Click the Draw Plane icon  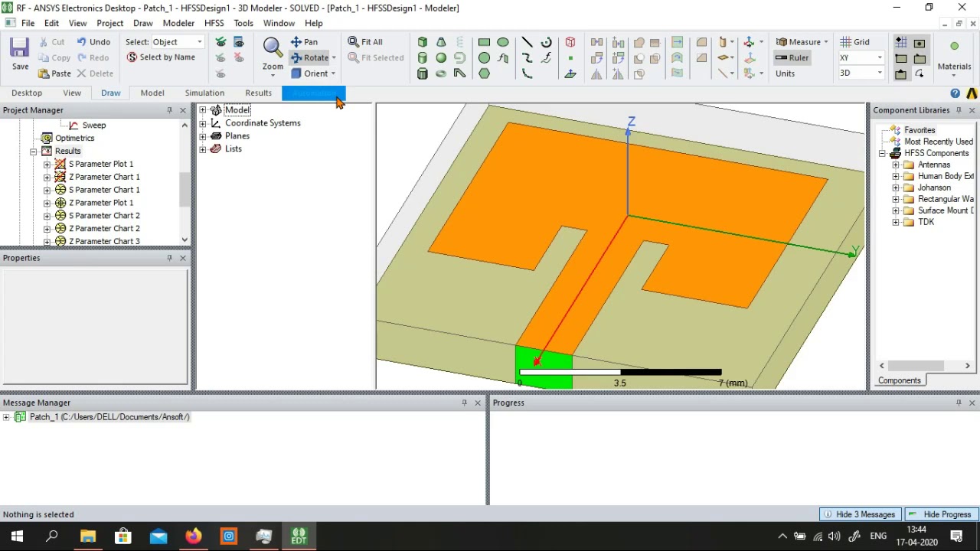point(570,73)
